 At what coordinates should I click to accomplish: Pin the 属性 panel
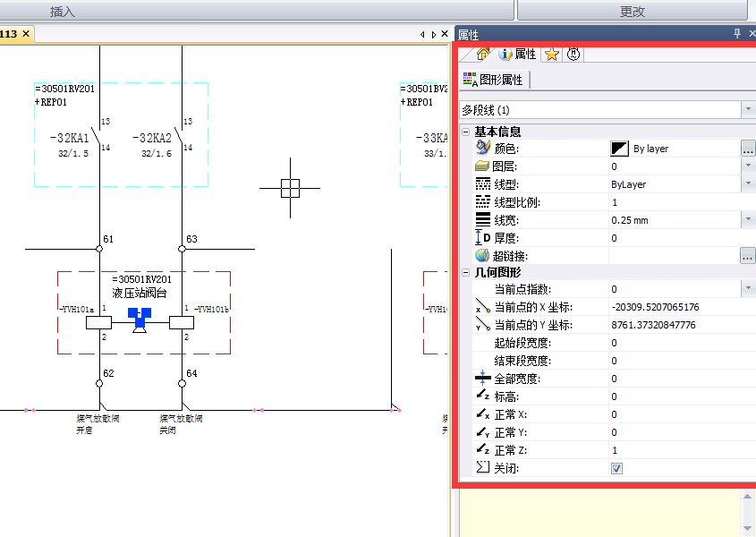coord(736,33)
